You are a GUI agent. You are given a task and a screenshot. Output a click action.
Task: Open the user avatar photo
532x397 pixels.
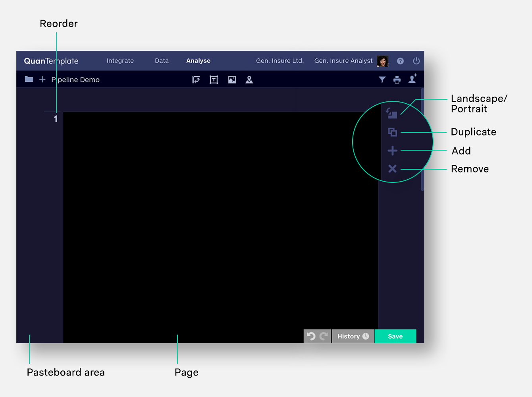point(382,61)
